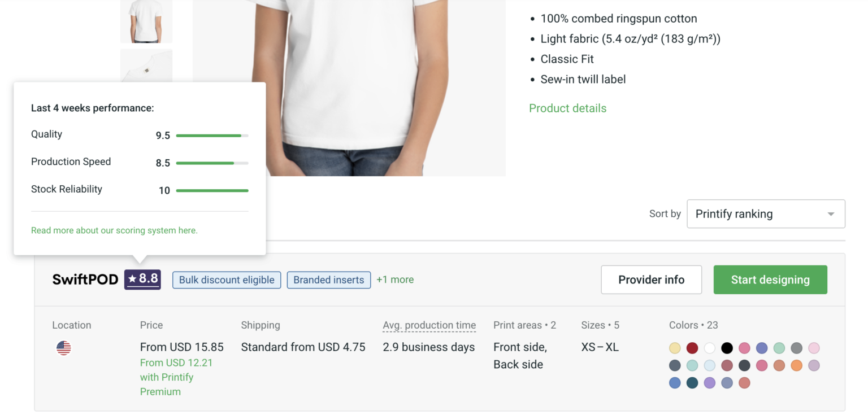
Task: Choose the dark teal color swatch
Action: 692,383
